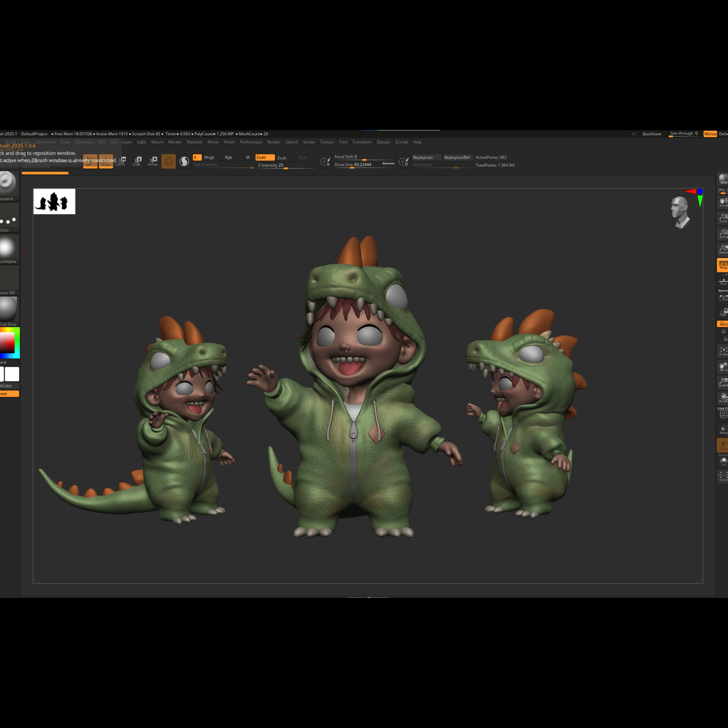Open the Light menu
This screenshot has height=728, width=728.
[x=142, y=142]
